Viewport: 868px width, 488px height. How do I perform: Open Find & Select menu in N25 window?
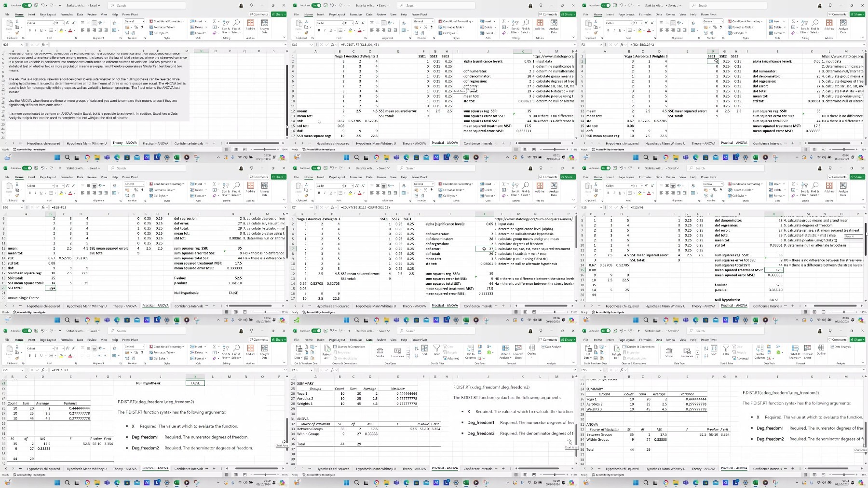[236, 26]
